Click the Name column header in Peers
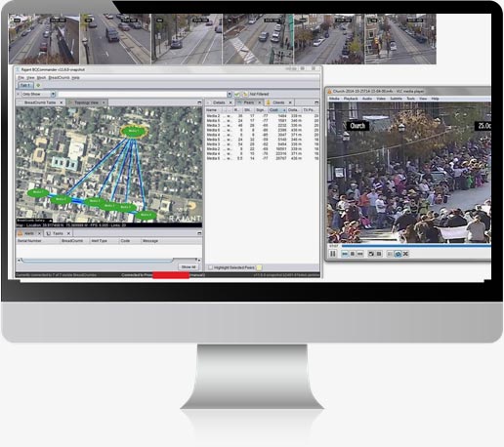The width and height of the screenshot is (504, 447). pos(214,110)
